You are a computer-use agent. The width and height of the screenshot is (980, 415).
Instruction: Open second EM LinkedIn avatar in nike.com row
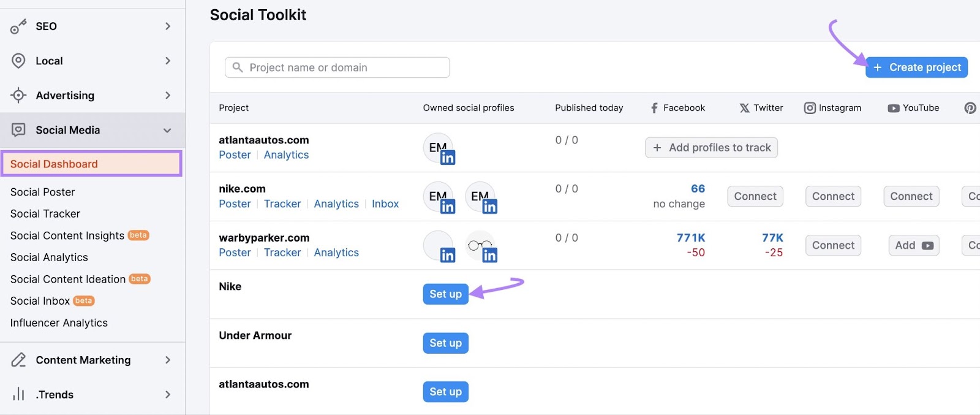(481, 197)
